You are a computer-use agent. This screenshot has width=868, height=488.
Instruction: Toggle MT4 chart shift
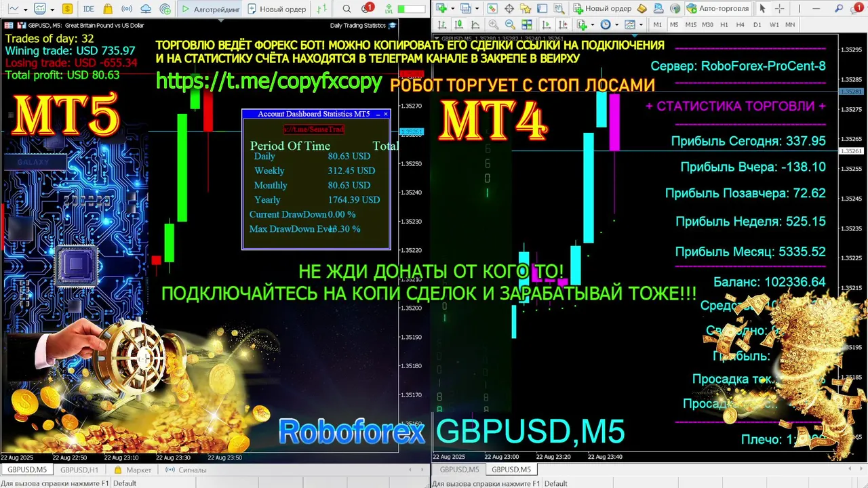click(563, 24)
